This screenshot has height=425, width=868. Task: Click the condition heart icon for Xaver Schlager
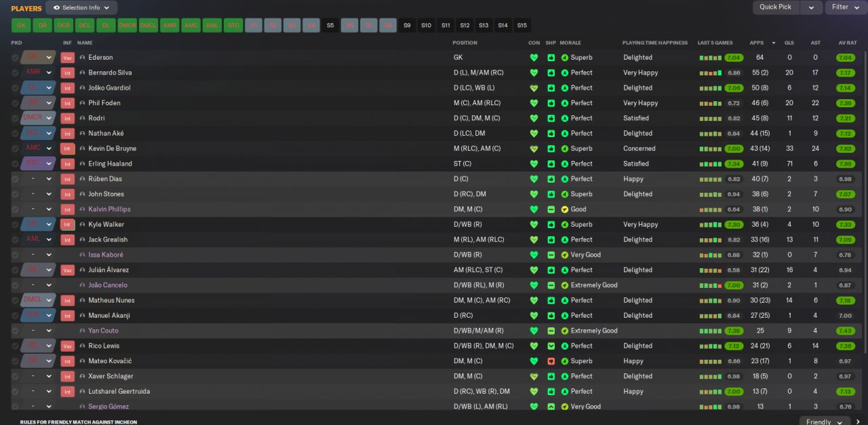tap(534, 376)
